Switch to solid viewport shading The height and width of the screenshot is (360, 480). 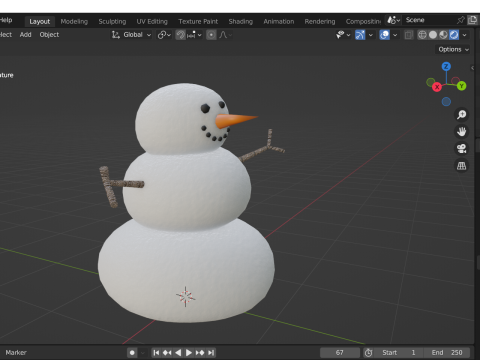[x=433, y=35]
